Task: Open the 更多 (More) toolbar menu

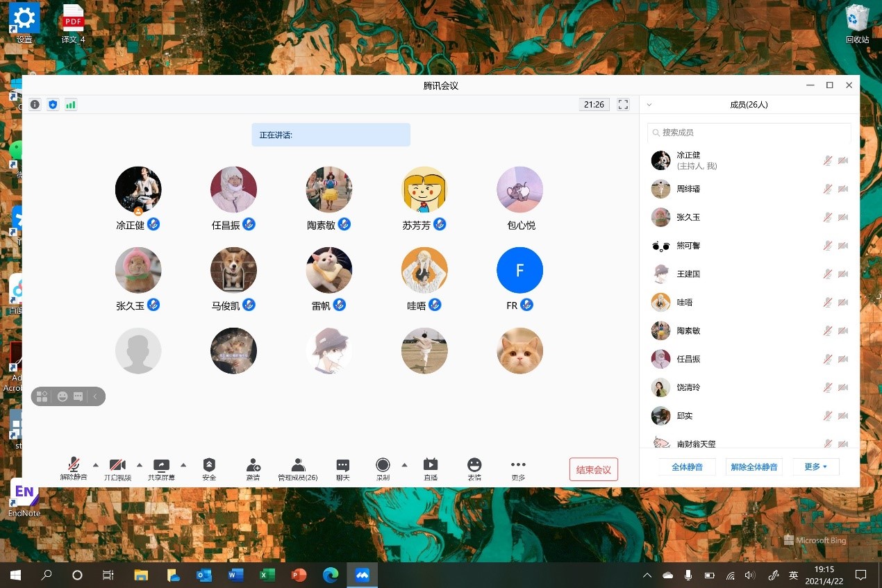Action: coord(518,466)
